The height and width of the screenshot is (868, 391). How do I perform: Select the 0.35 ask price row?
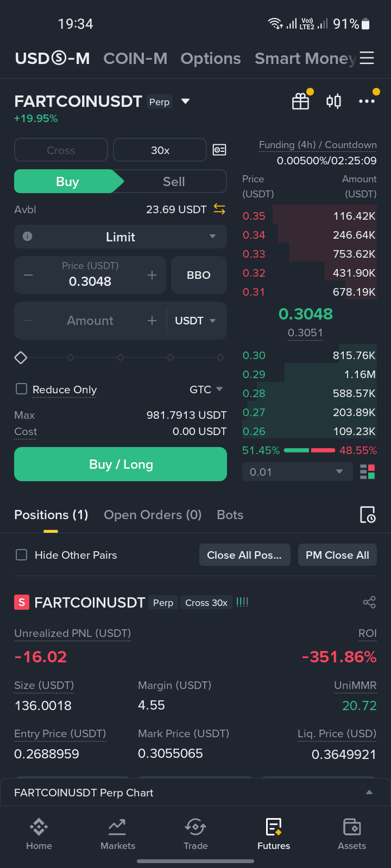pyautogui.click(x=310, y=216)
